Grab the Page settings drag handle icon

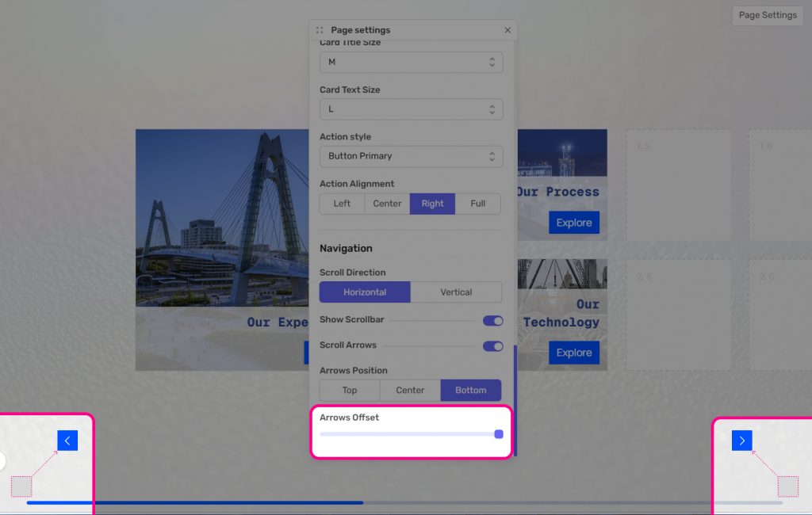[320, 30]
